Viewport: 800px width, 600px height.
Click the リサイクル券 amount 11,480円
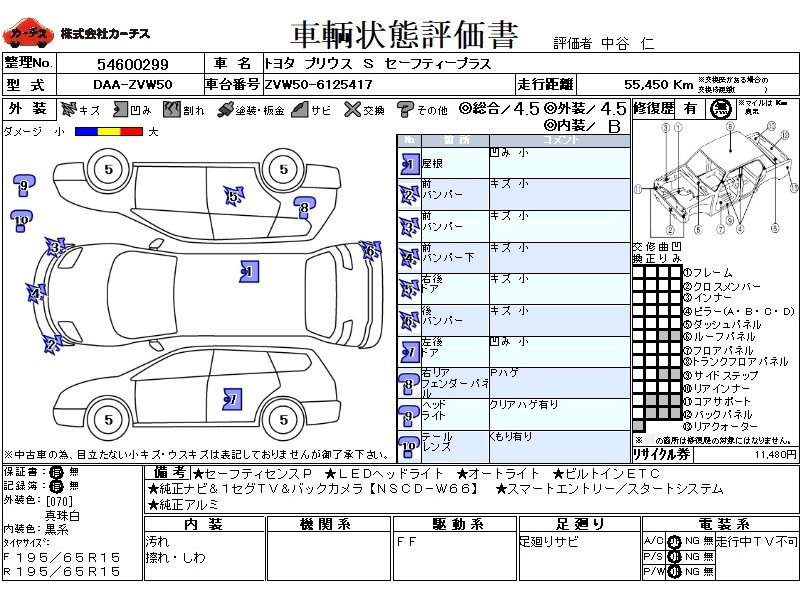776,454
